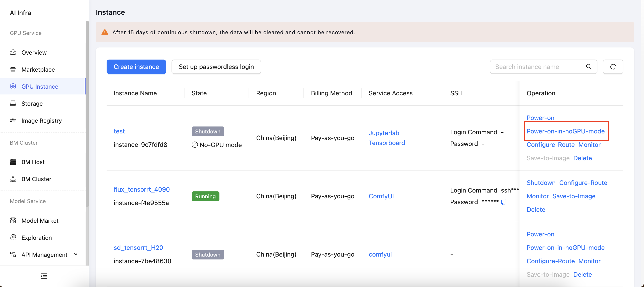Click the No-GPU mode label
Screen dimensions: 644x287
(217, 145)
